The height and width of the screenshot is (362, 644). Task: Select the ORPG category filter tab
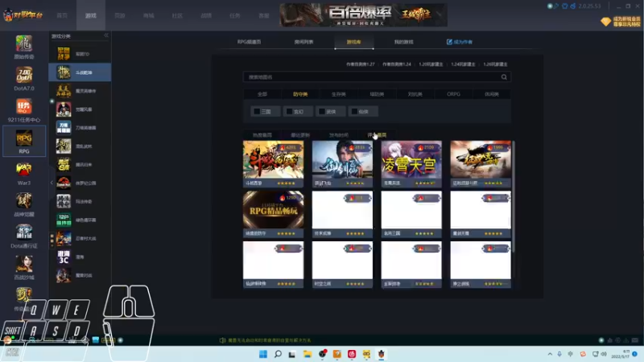[x=453, y=94]
